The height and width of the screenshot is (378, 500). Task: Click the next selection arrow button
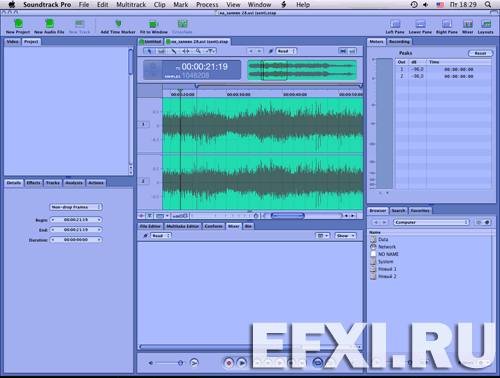tap(259, 51)
